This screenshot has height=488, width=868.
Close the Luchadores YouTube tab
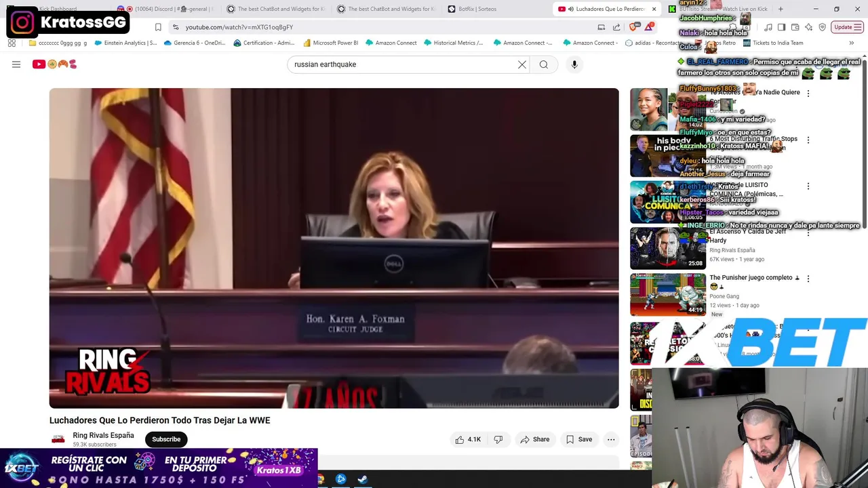[654, 9]
